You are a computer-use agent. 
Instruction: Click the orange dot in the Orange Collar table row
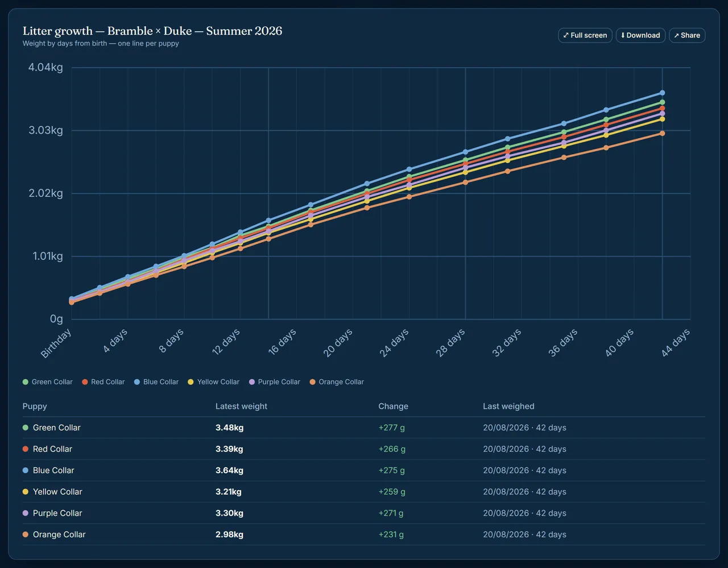click(x=26, y=534)
